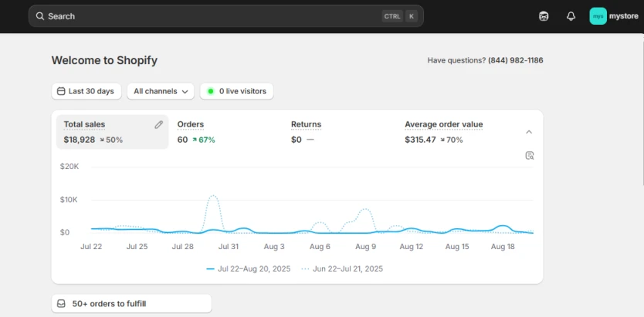This screenshot has height=317, width=644.
Task: Click the Search input field
Action: coord(226,16)
